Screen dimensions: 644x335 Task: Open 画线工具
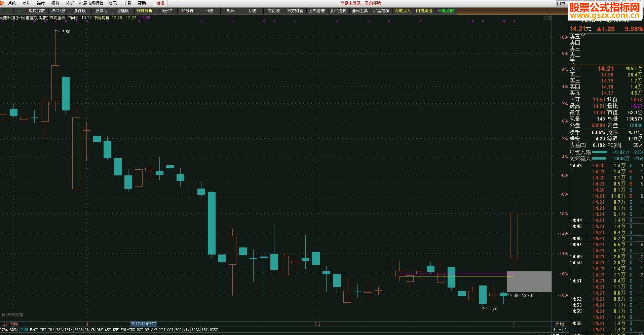359,11
